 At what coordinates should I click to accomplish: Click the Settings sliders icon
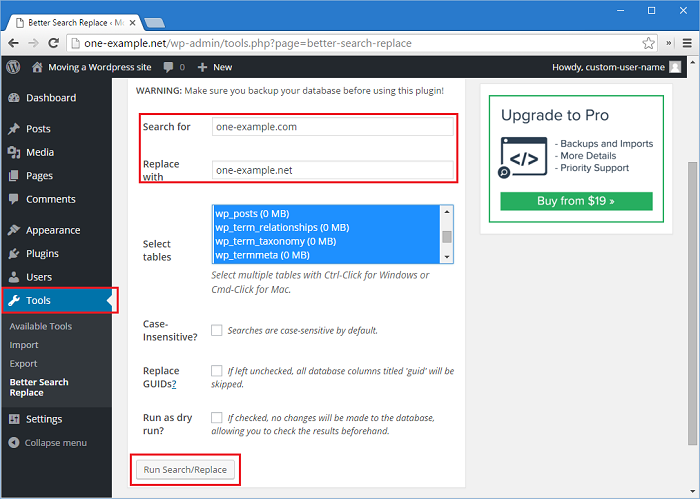(x=14, y=419)
